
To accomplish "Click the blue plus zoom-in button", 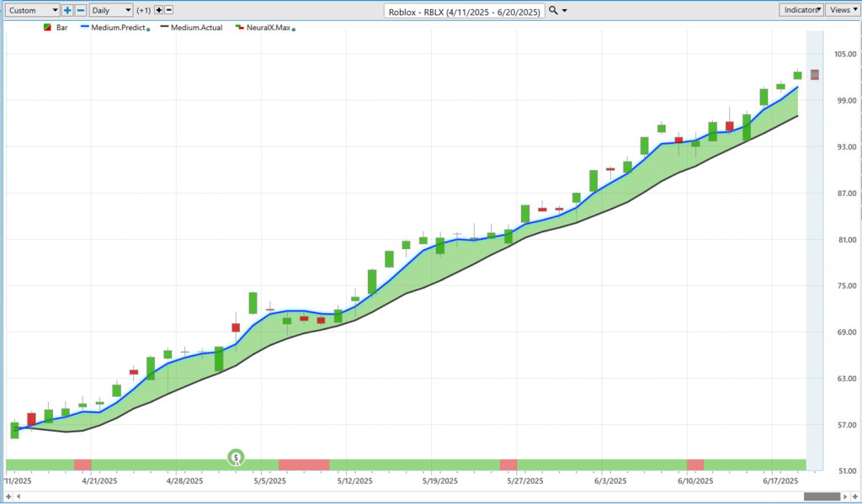I will pyautogui.click(x=67, y=10).
